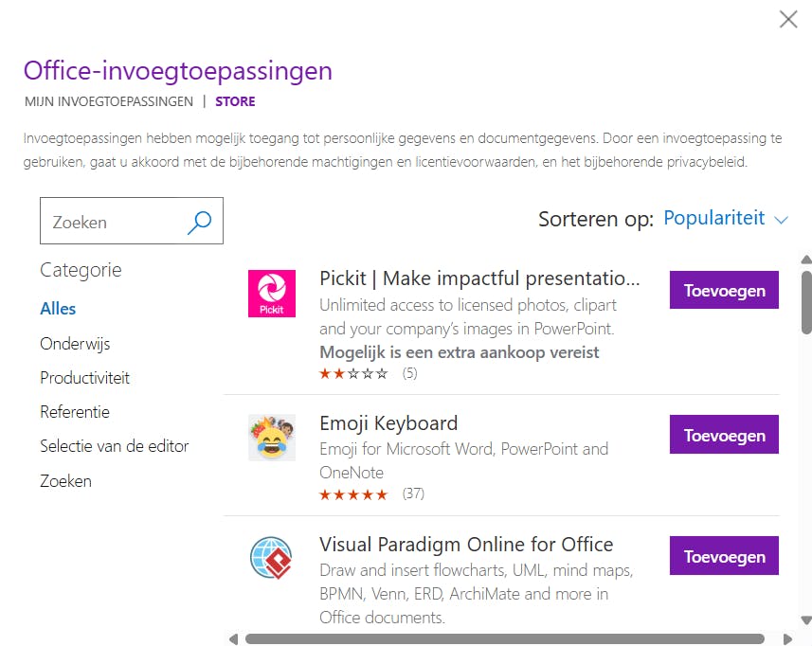Viewport: 812px width, 646px height.
Task: Click the Emoji Keyboard star rating
Action: pyautogui.click(x=353, y=494)
